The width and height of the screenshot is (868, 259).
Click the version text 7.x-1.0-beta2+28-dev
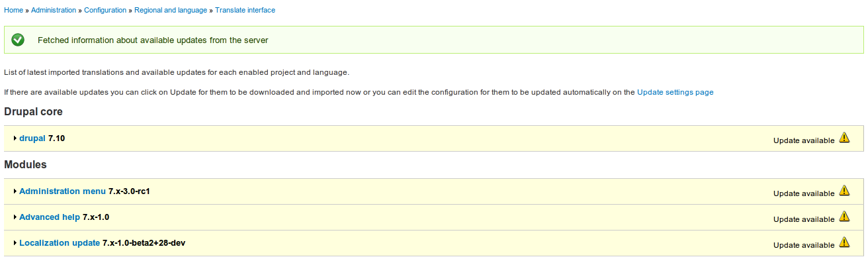(x=144, y=243)
